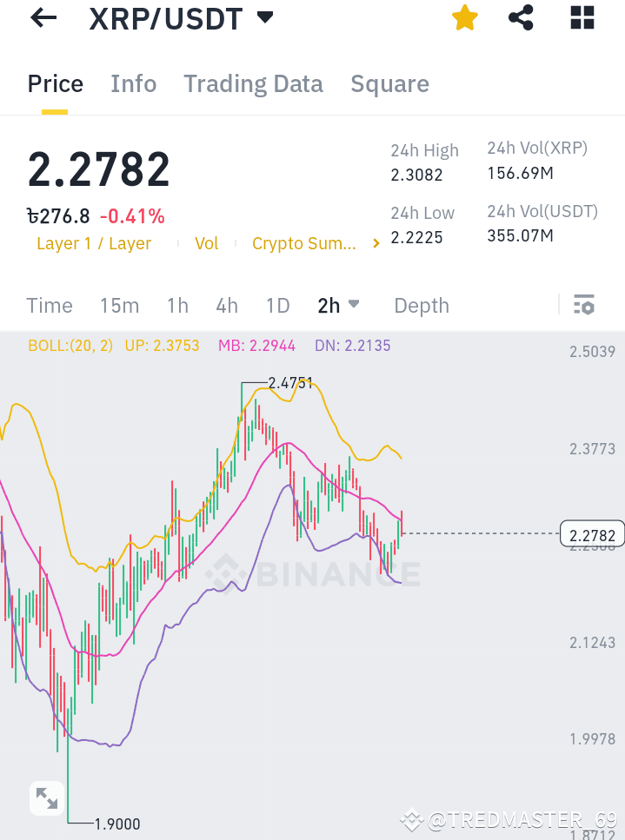Click the Vol tag below the price
The image size is (625, 840).
click(x=206, y=243)
